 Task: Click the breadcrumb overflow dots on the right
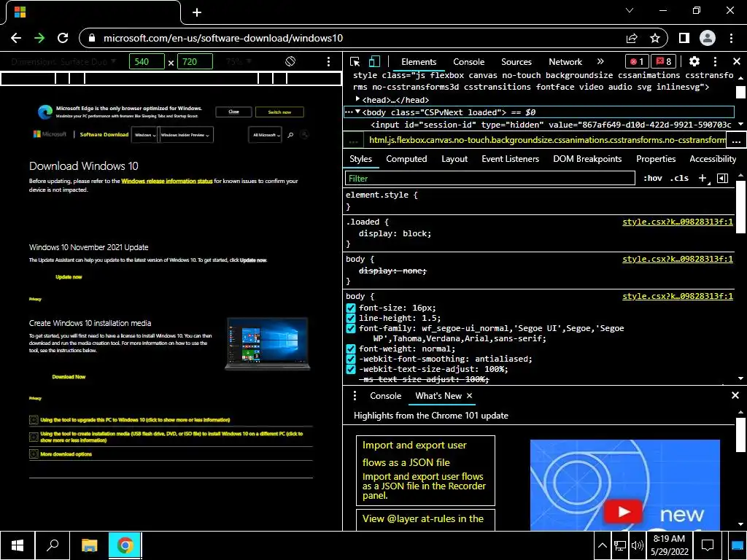(737, 141)
